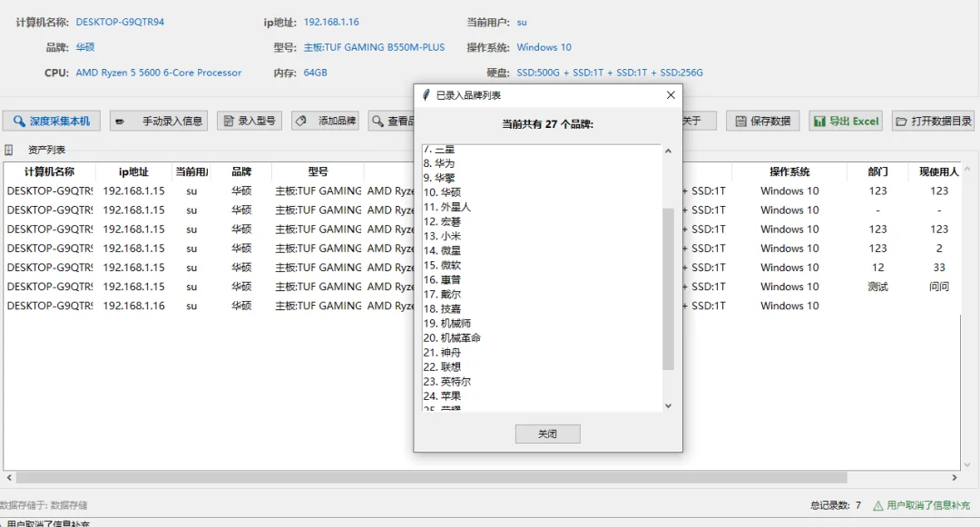Click the asset table horizontal scrollbar thumb

[x=431, y=478]
